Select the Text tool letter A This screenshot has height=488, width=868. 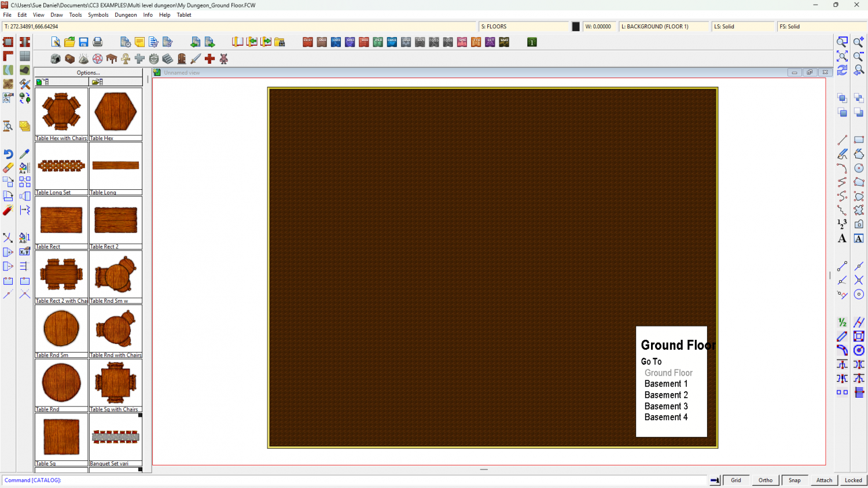842,239
